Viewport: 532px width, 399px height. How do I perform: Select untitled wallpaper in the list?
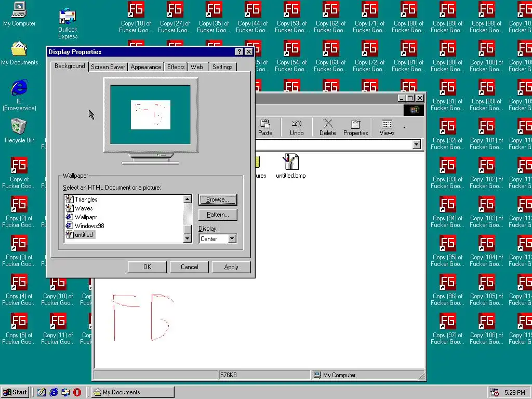click(80, 235)
